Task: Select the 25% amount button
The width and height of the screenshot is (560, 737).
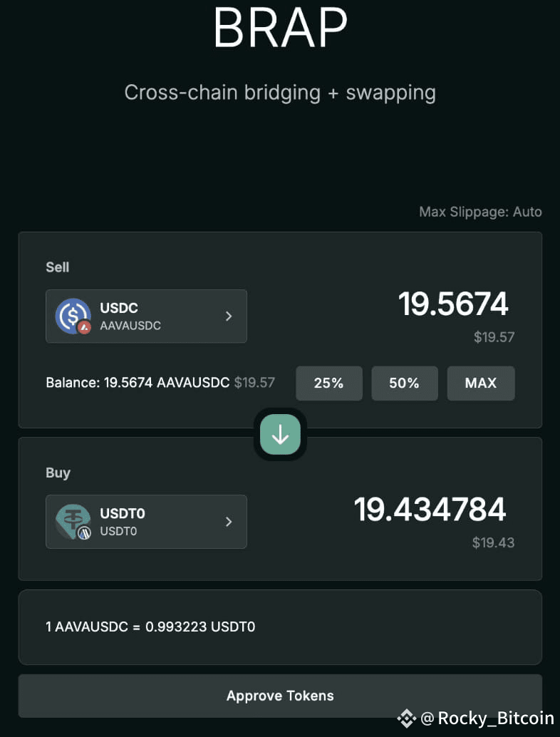Action: pyautogui.click(x=329, y=383)
